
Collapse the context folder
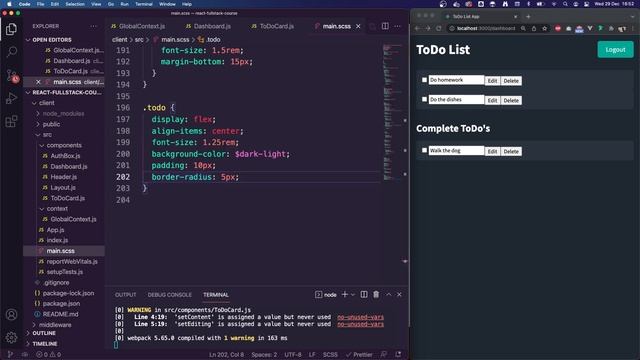(x=57, y=209)
